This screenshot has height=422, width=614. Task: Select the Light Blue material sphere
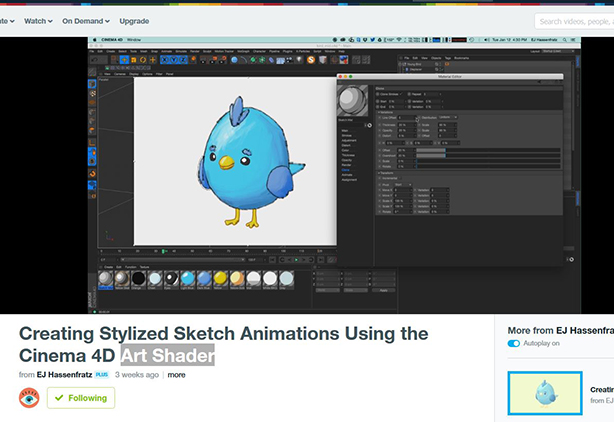(188, 278)
